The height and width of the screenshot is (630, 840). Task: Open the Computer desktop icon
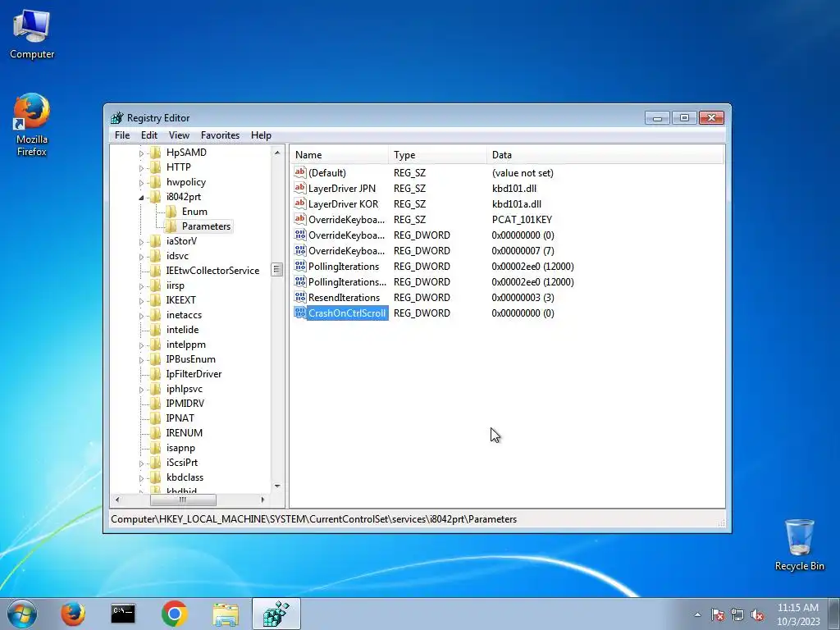32,34
